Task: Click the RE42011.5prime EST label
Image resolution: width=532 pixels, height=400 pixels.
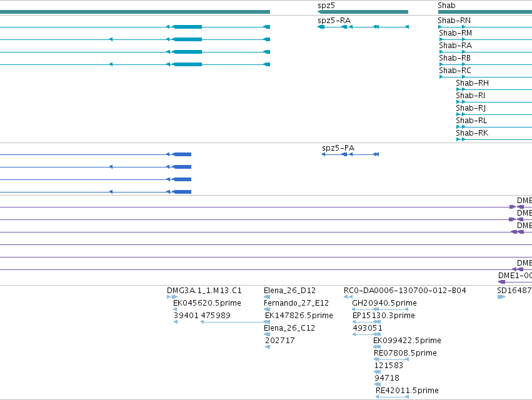Action: click(x=407, y=391)
